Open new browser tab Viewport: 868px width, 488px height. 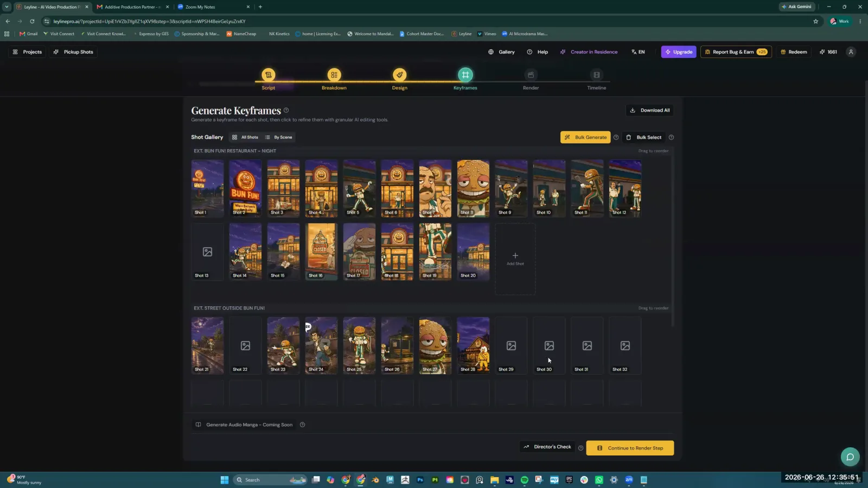click(260, 7)
